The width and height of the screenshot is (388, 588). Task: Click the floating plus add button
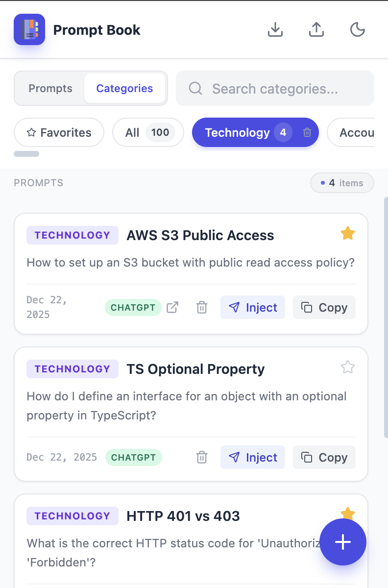[x=343, y=542]
